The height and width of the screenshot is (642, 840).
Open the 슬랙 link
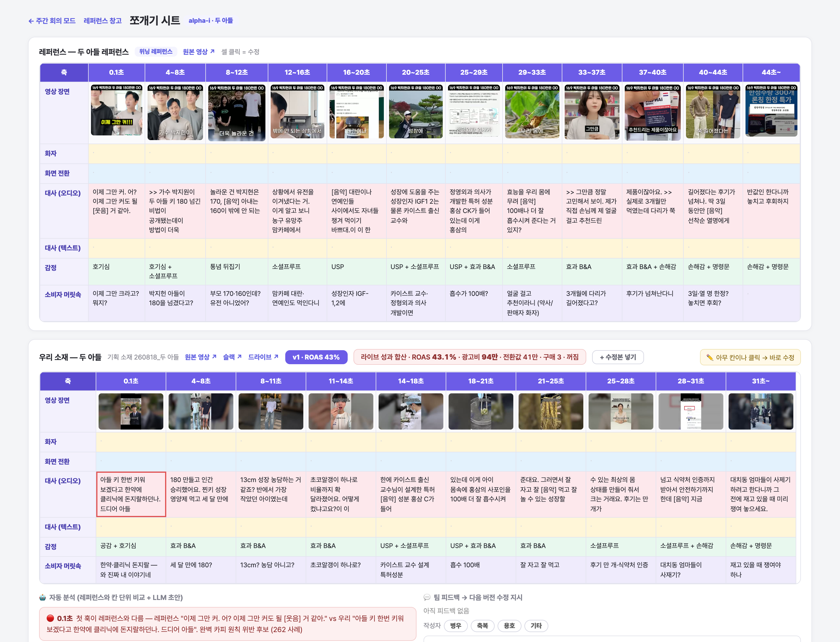coord(232,357)
